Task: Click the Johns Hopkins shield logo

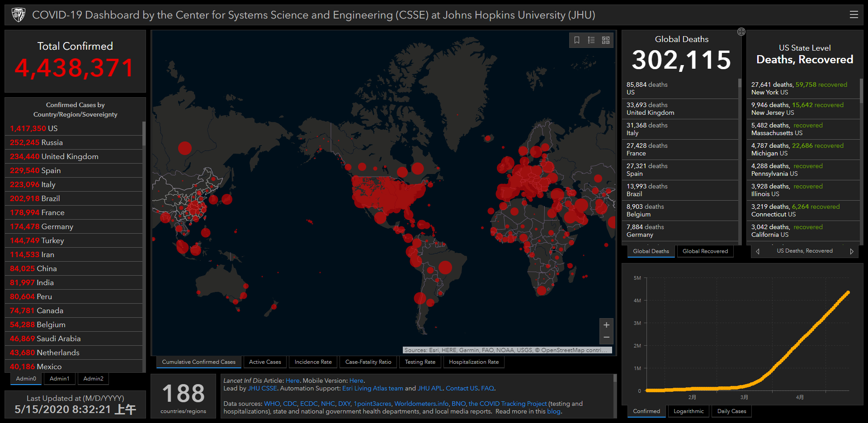Action: point(19,15)
